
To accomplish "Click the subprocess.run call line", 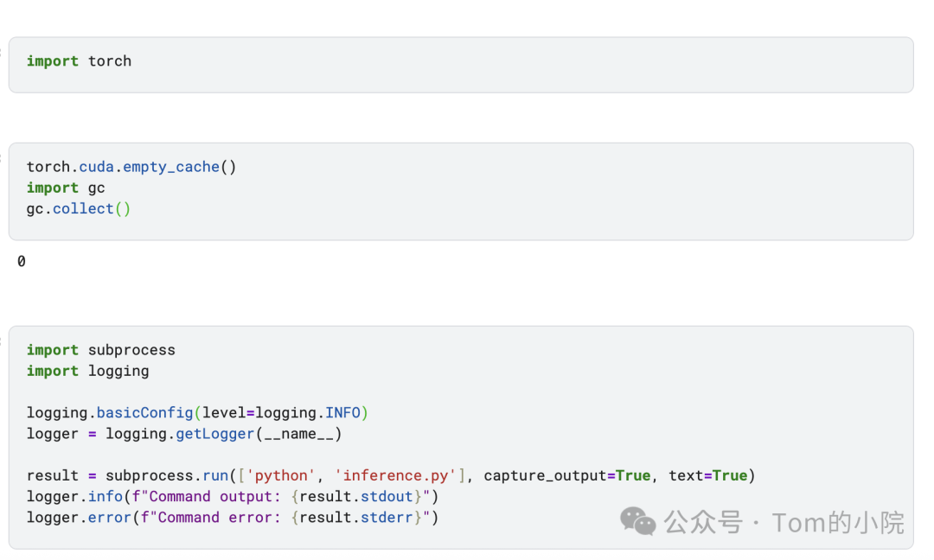I will (x=391, y=475).
